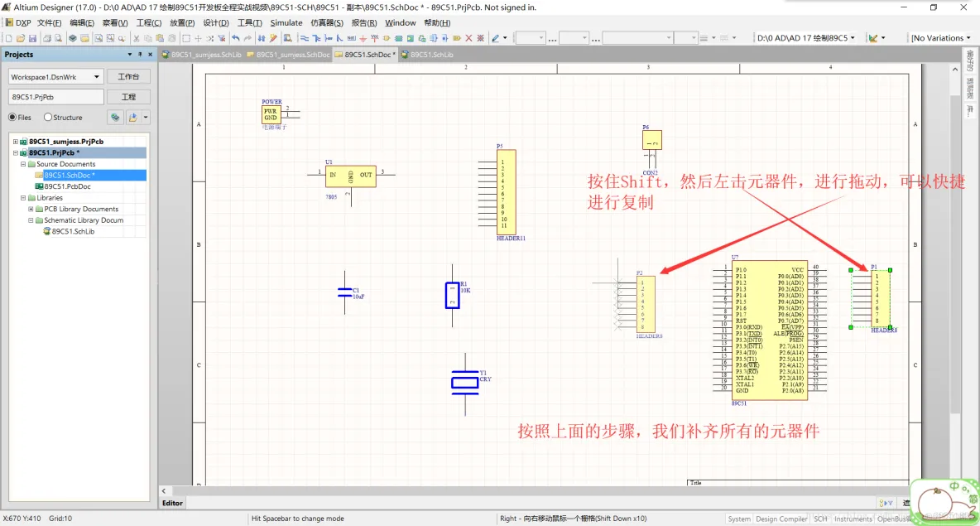Expand the PCB Library Documents folder

coord(31,209)
